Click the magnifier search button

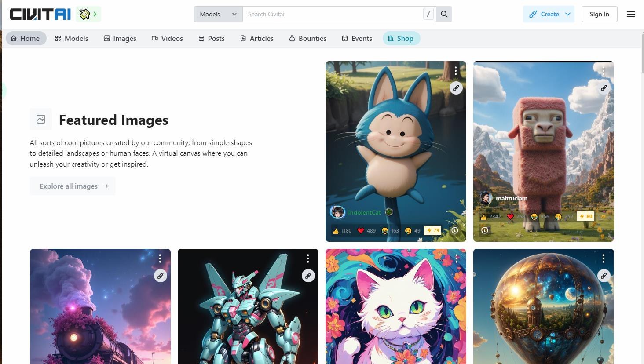[x=444, y=14]
